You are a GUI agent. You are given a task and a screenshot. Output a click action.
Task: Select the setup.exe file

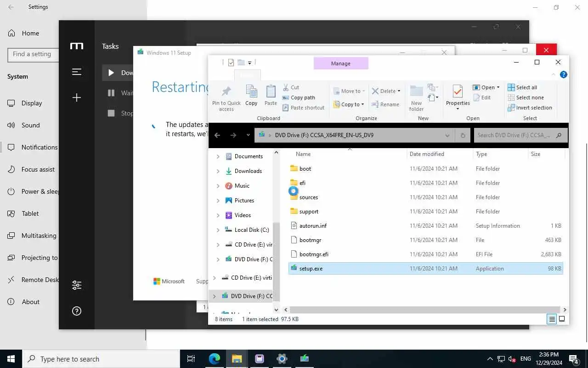coord(425,269)
